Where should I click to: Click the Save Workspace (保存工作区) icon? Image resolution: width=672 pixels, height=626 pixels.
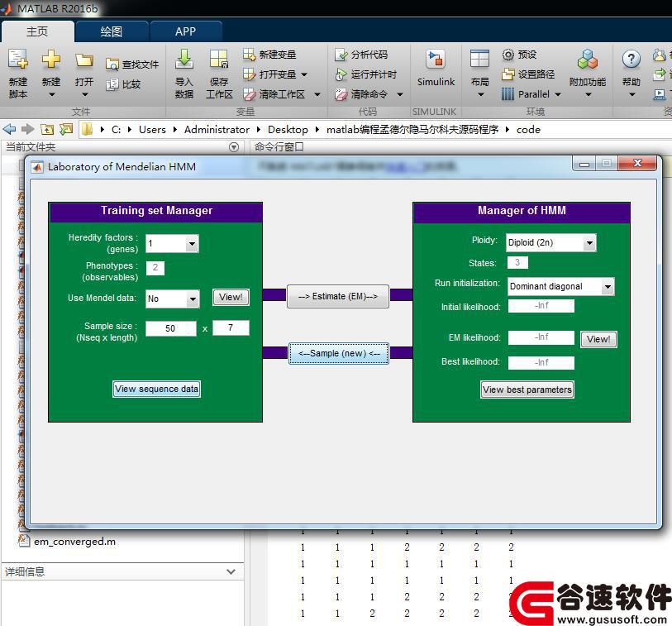(219, 60)
